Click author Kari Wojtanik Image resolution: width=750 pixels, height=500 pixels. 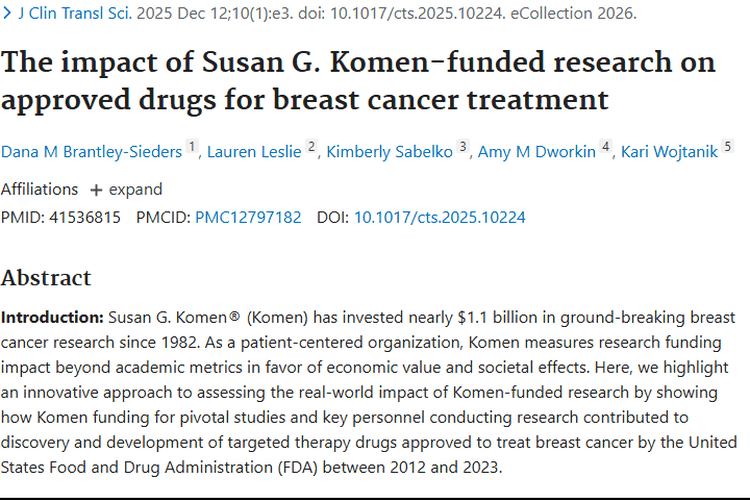[669, 152]
